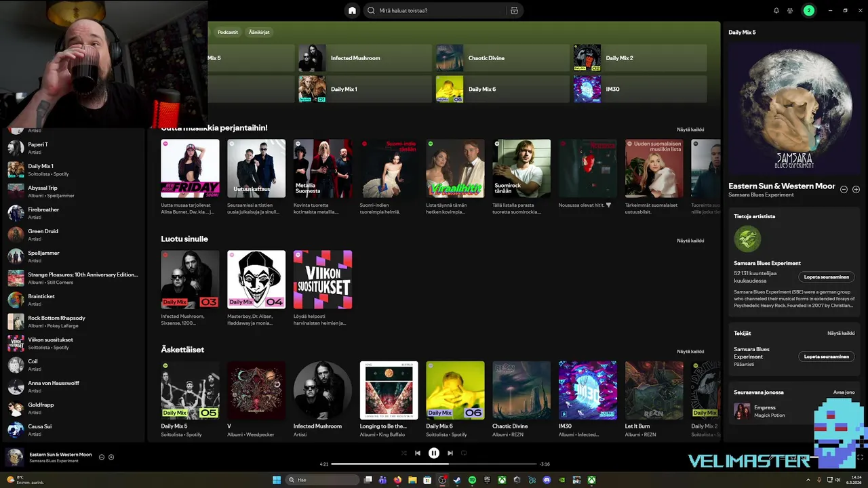The width and height of the screenshot is (868, 488).
Task: Open Causa Sui artist in library
Action: [73, 430]
